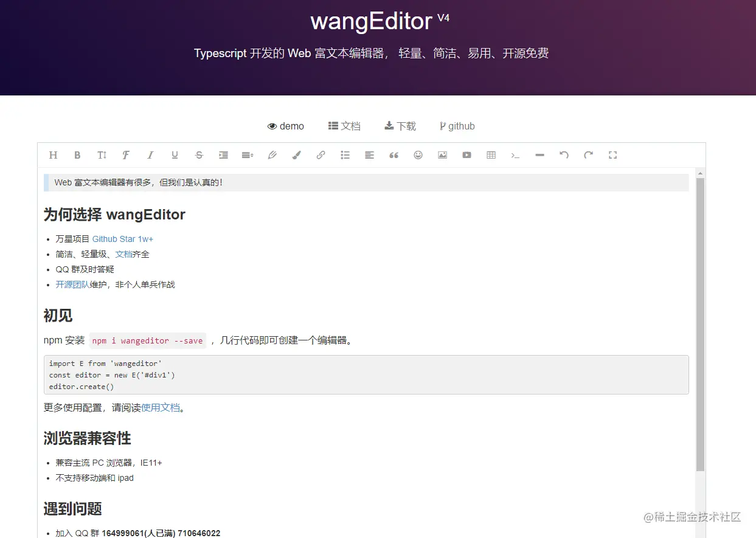The width and height of the screenshot is (756, 538).
Task: Open the demo navigation item
Action: [x=286, y=126]
